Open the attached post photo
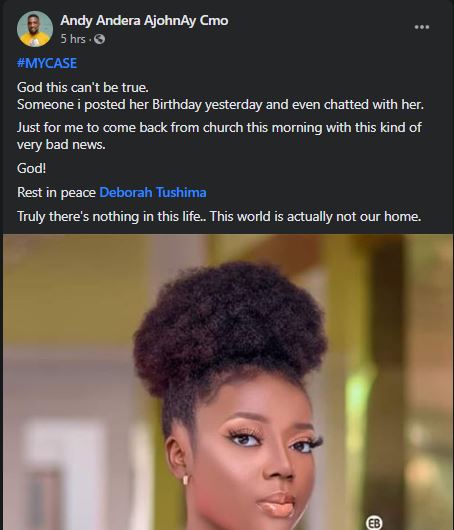This screenshot has width=454, height=530. [228, 382]
